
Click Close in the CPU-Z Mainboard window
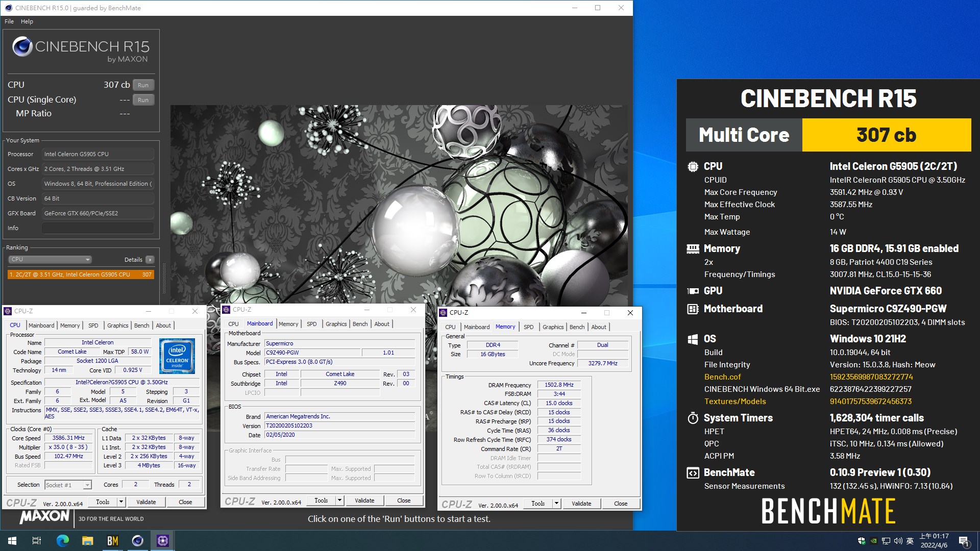pos(404,500)
